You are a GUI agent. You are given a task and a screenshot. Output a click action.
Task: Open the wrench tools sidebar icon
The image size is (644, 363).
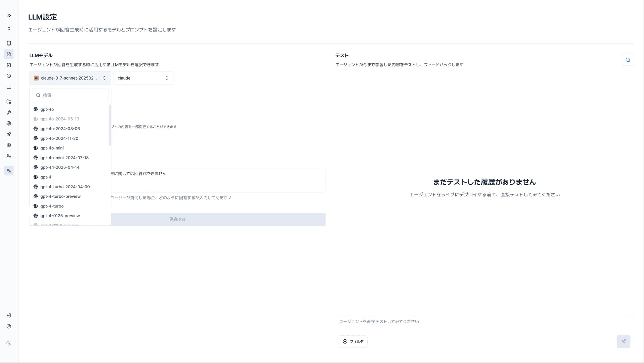tap(9, 113)
